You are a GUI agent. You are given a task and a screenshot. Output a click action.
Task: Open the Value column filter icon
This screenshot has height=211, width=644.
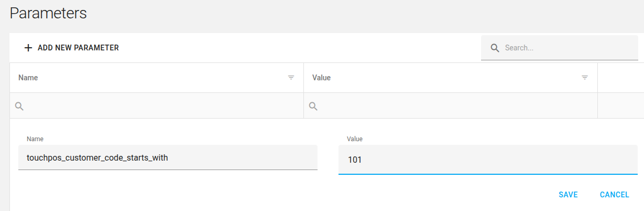pyautogui.click(x=585, y=78)
